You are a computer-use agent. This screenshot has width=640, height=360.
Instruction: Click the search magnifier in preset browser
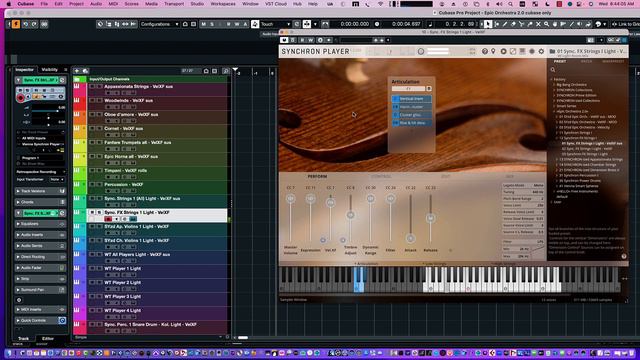[x=553, y=70]
